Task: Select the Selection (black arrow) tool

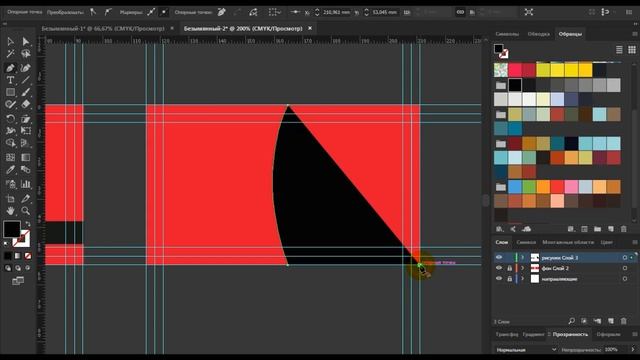Action: (11, 42)
